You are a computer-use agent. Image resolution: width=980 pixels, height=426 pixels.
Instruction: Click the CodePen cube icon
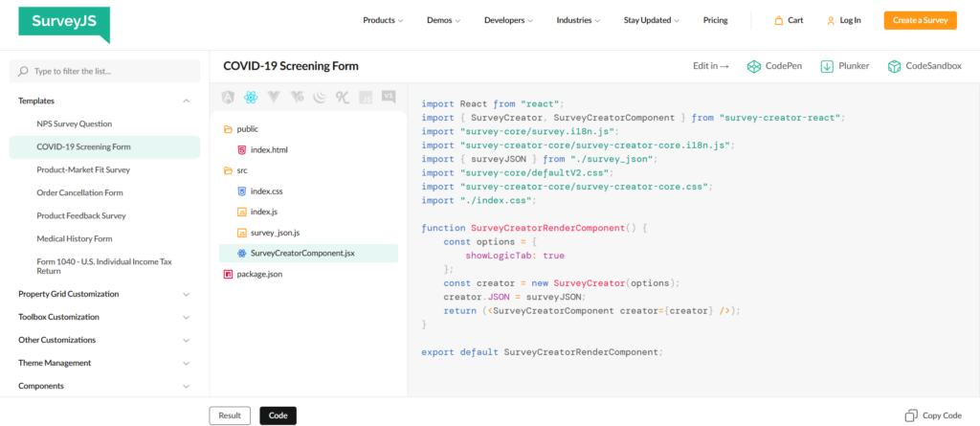click(x=754, y=66)
